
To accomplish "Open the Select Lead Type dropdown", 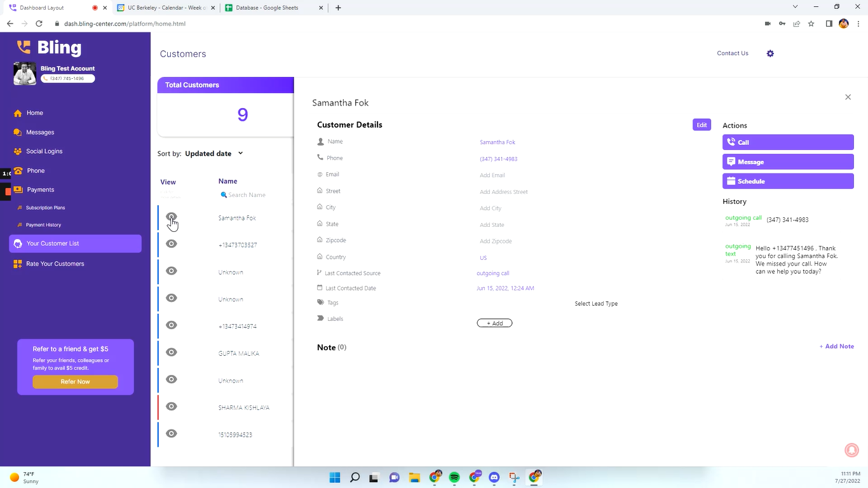I will (x=596, y=304).
